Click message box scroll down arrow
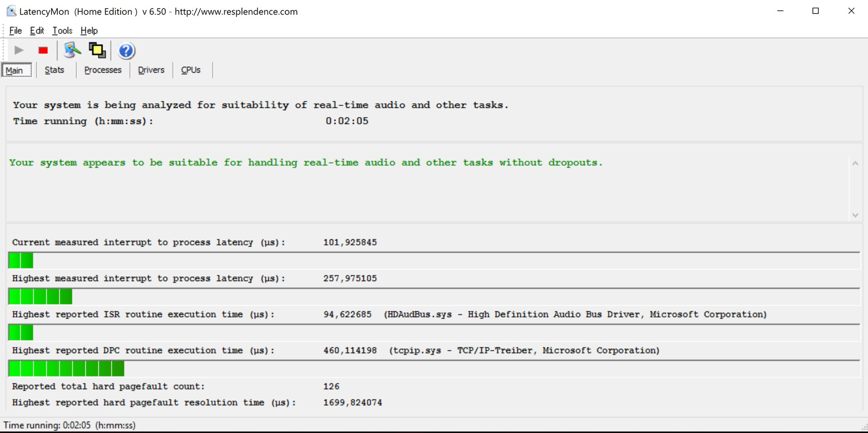Screen dimensions: 868x433 [855, 215]
